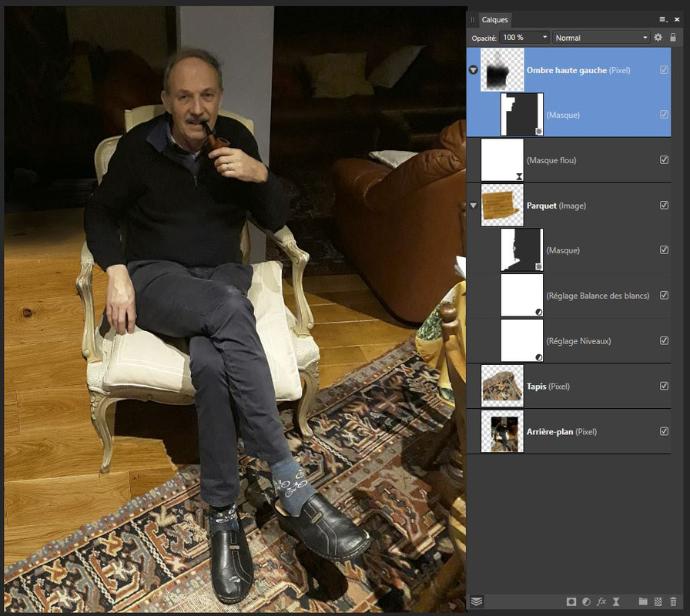Collapse the Parquet layer children
Screen dimensions: 690x616
474,206
